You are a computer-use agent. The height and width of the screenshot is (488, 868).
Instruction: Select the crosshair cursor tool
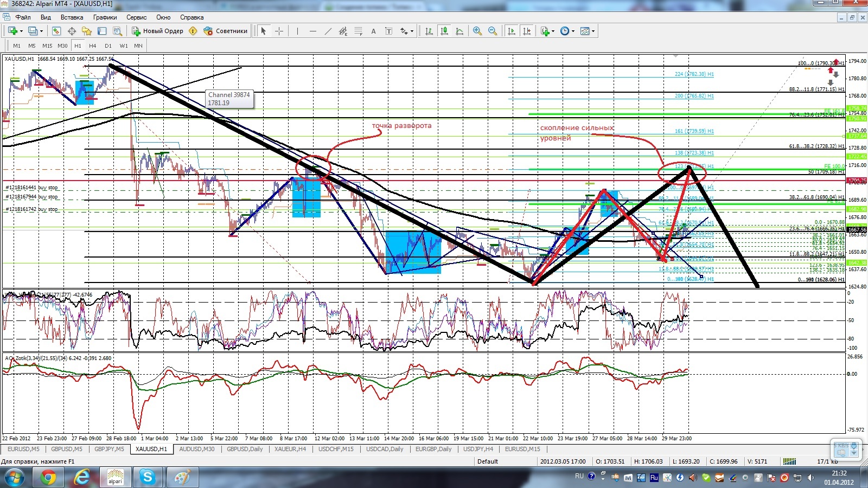279,31
